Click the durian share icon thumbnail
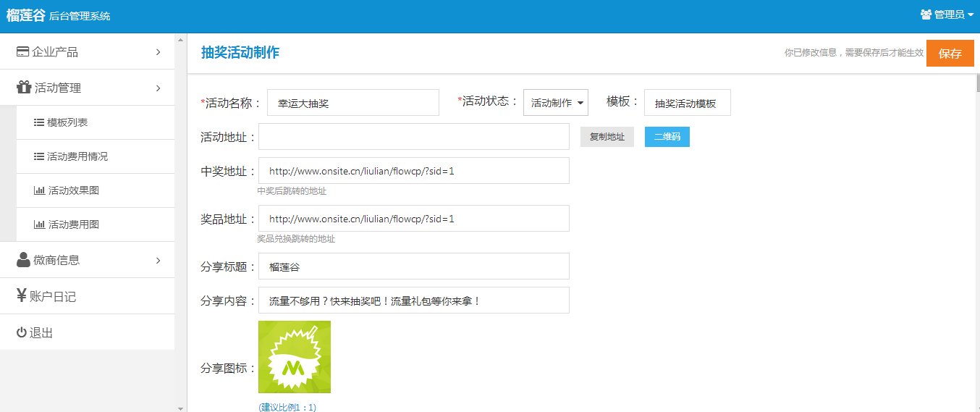Image resolution: width=980 pixels, height=412 pixels. (x=295, y=357)
